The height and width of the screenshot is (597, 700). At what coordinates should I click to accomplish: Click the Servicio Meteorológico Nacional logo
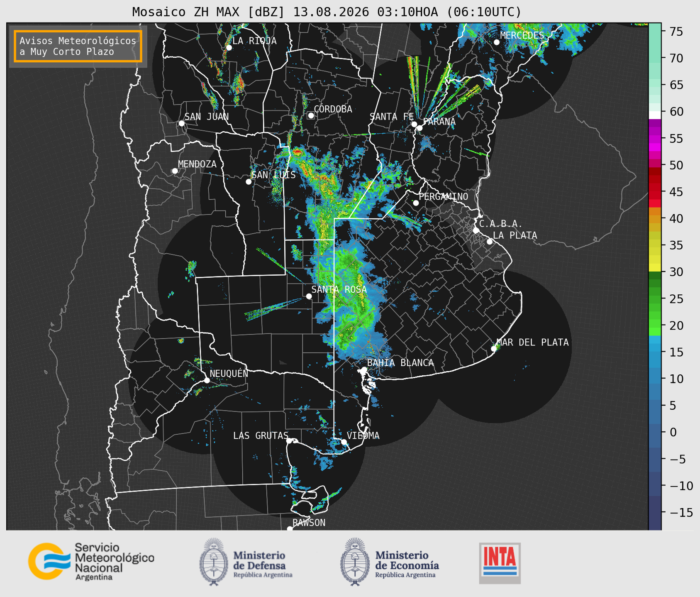coord(91,562)
